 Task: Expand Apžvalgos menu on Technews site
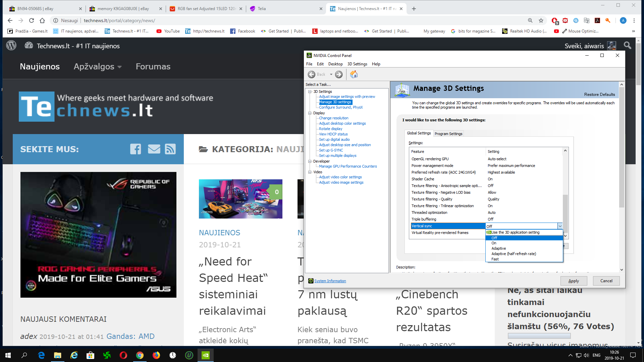pos(98,66)
